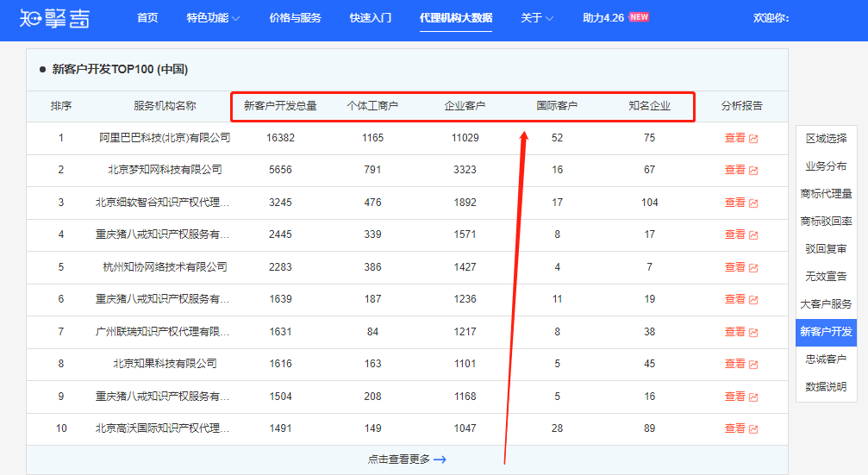Click the 新客户开发TOP100 (中国) heading
Viewport: 868px width, 475px height.
pyautogui.click(x=120, y=69)
